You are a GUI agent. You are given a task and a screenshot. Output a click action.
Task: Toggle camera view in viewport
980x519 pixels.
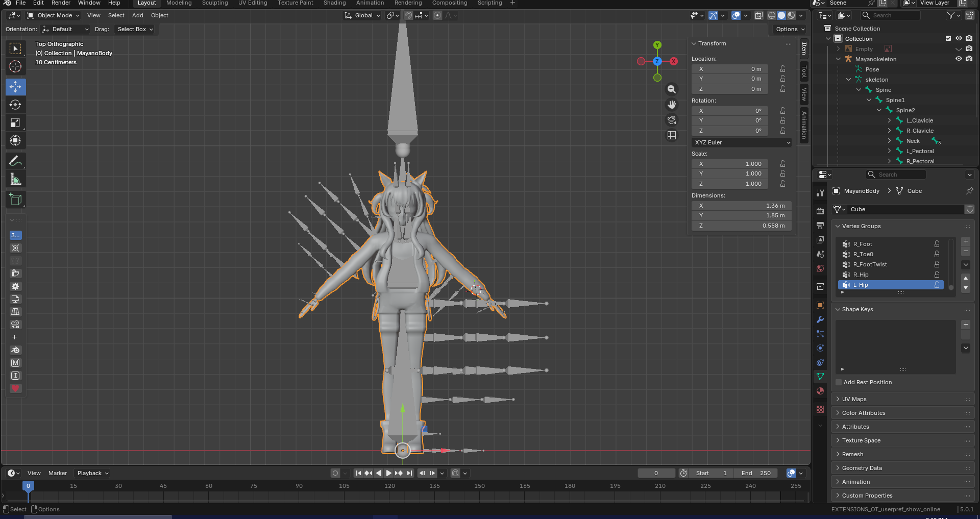coord(672,120)
